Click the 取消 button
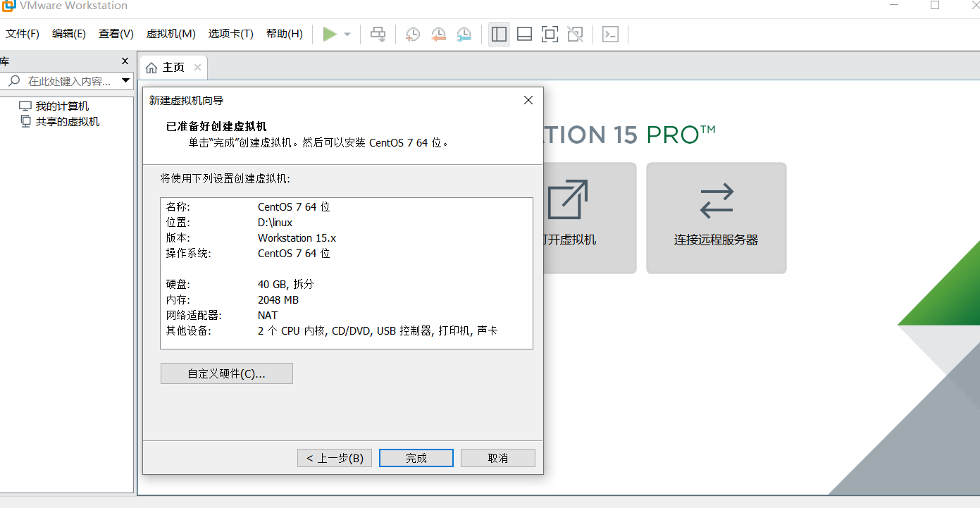 click(x=498, y=458)
